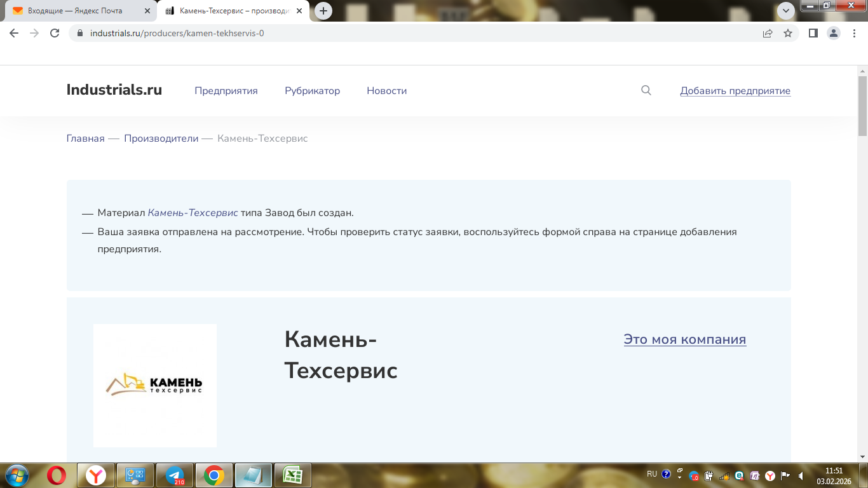Image resolution: width=868 pixels, height=488 pixels.
Task: Click the page vertical scrollbar thumb
Action: 862,105
